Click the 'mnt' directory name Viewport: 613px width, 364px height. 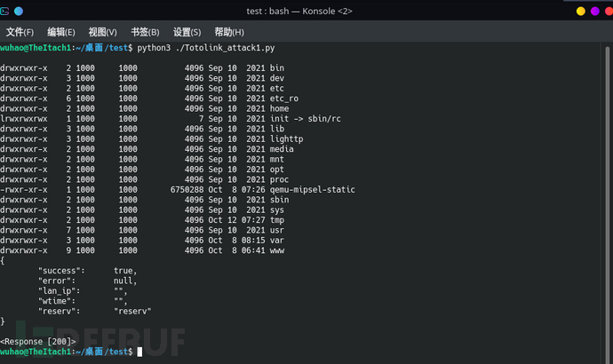click(277, 159)
